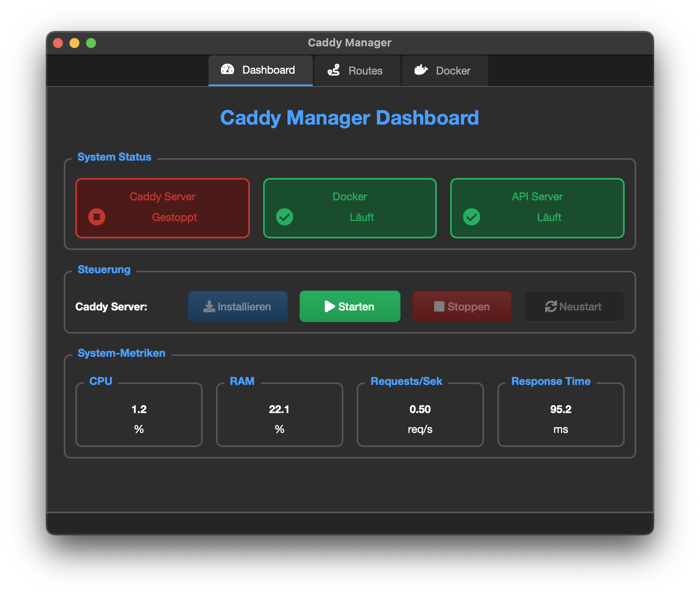The width and height of the screenshot is (700, 596).
Task: Click the play icon on Starten
Action: click(330, 306)
